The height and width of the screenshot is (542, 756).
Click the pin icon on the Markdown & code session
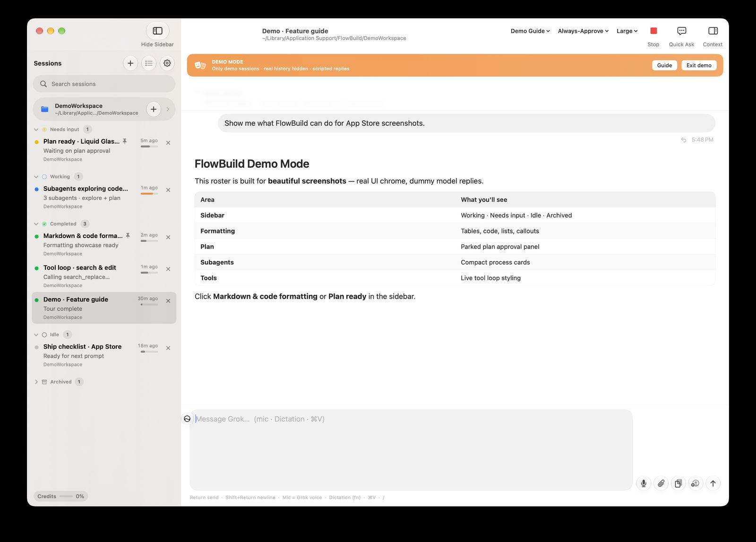tap(128, 236)
